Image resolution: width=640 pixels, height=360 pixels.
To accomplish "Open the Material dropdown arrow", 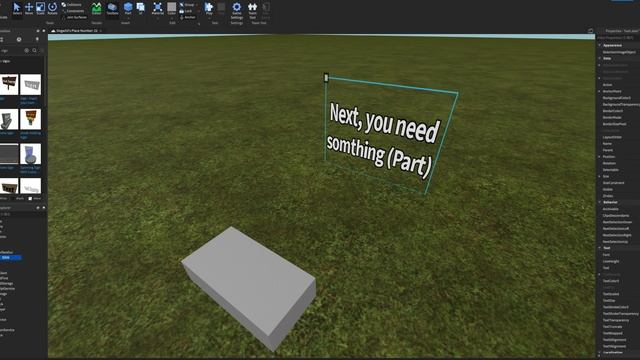I will [158, 18].
